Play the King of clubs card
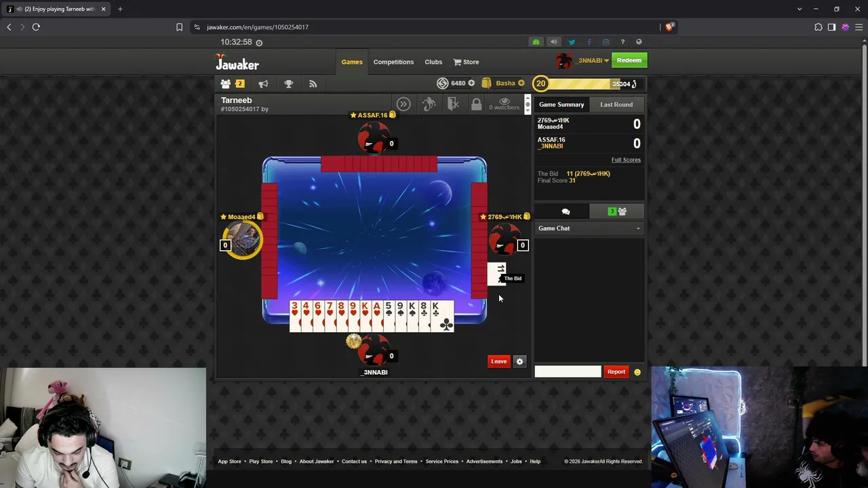 click(x=443, y=315)
